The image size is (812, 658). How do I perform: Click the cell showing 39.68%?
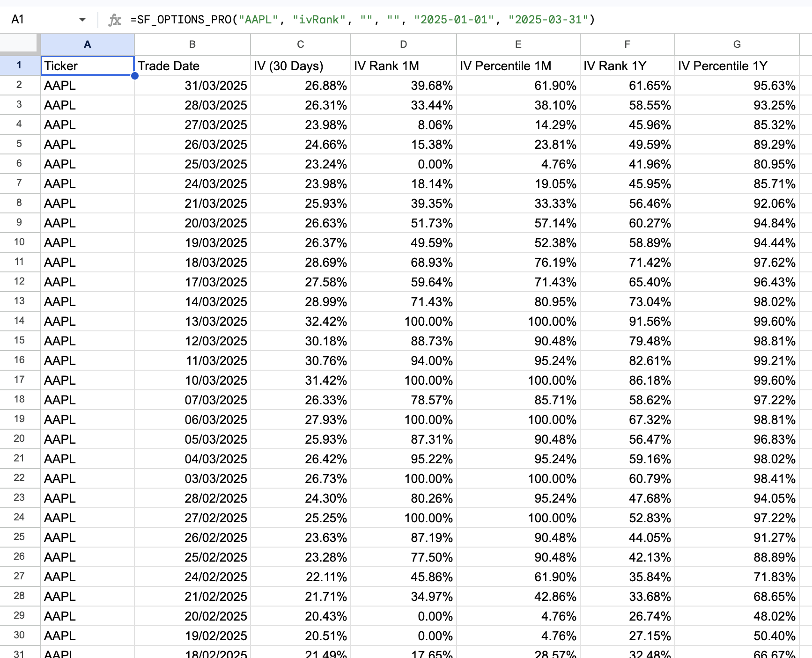click(x=404, y=85)
